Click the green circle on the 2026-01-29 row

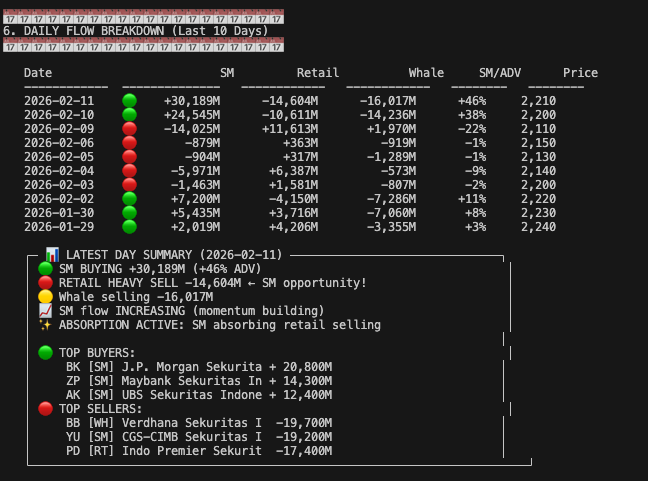pos(129,227)
